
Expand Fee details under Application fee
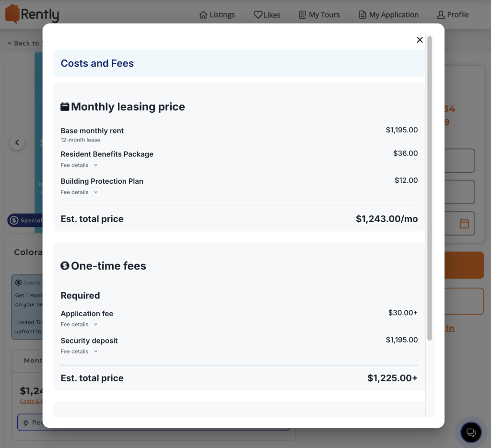point(79,324)
